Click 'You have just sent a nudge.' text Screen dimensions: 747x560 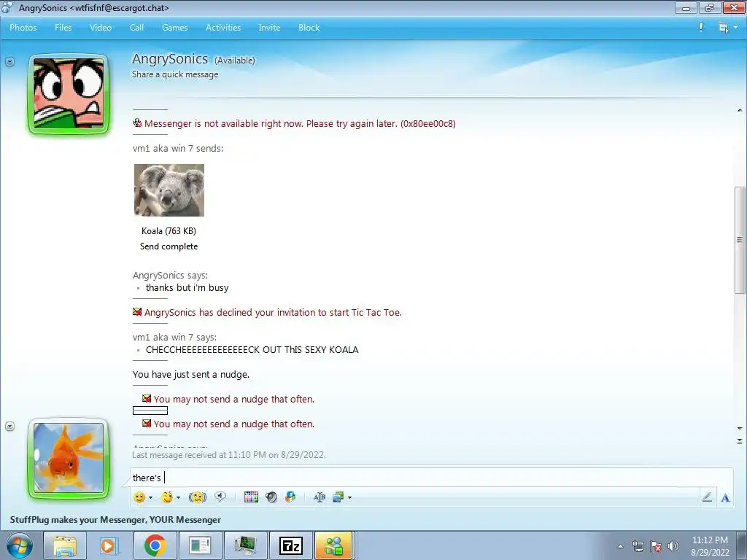click(x=190, y=374)
